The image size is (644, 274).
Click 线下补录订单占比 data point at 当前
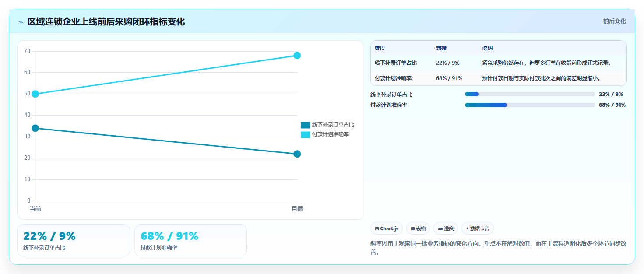[x=35, y=128]
